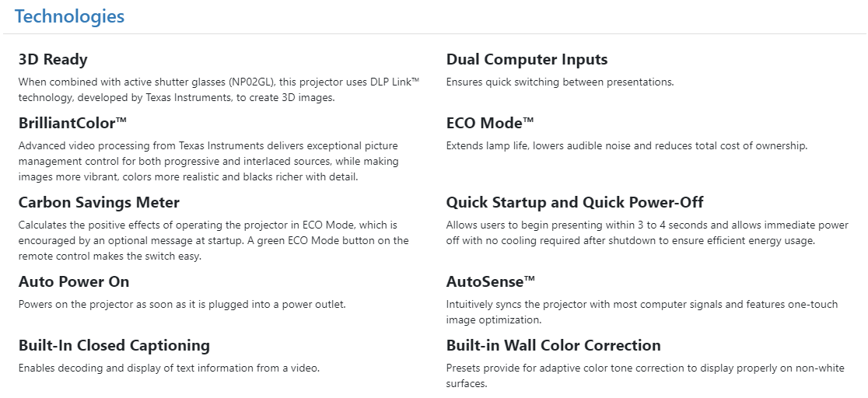Select Built-In Closed Captioning heading
868x398 pixels.
[114, 345]
